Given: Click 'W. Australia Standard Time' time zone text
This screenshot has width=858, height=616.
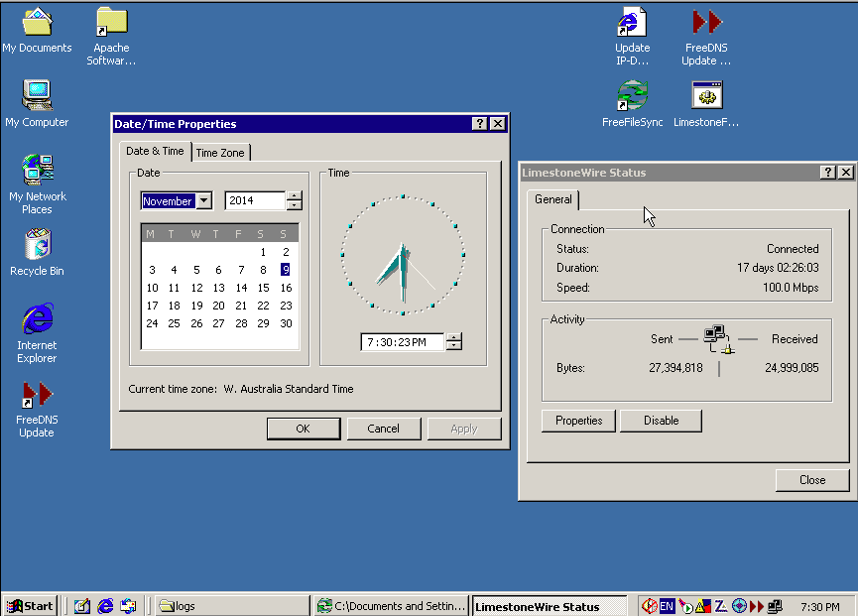Looking at the screenshot, I should point(289,389).
